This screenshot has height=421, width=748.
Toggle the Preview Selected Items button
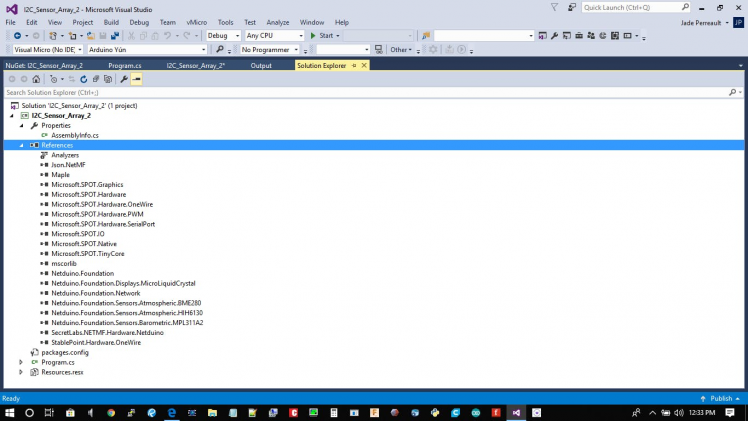(x=136, y=79)
